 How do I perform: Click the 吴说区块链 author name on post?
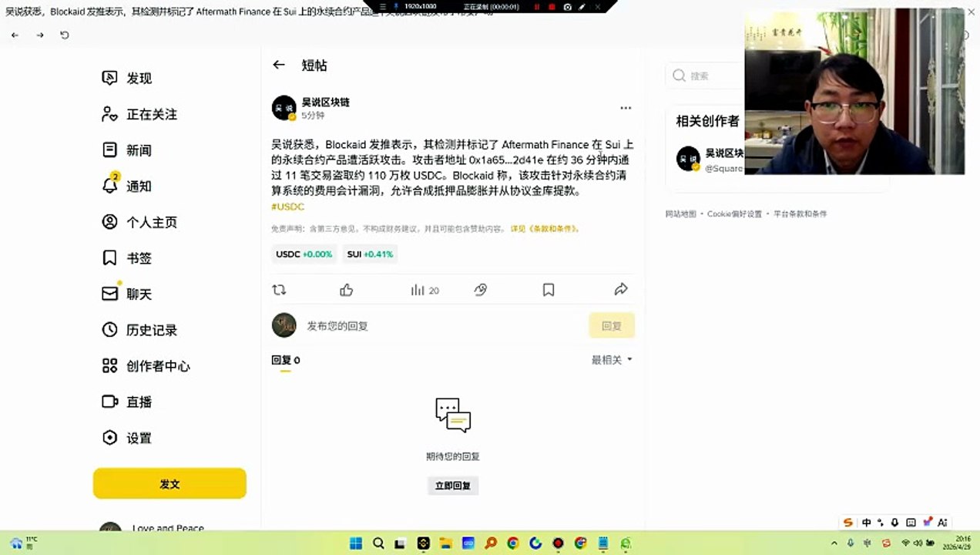325,102
